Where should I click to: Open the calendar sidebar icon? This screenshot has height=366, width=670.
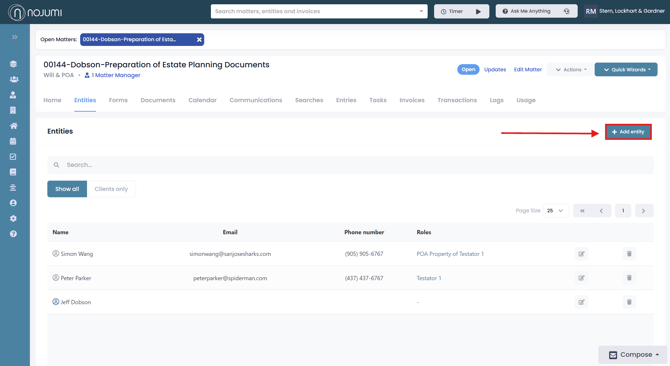pyautogui.click(x=13, y=141)
